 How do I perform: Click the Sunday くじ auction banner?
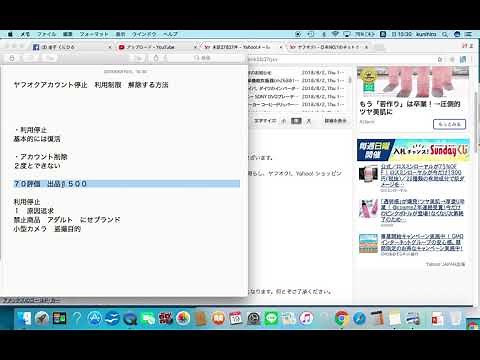[x=413, y=150]
